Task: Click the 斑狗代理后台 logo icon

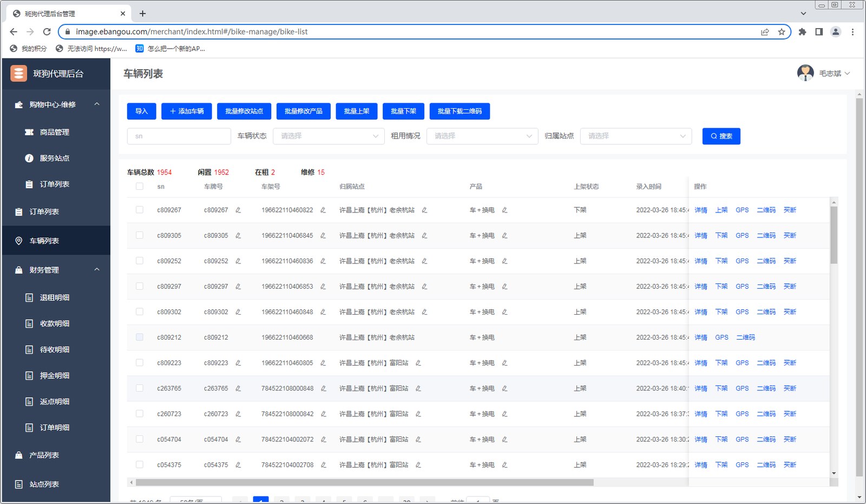Action: coord(18,73)
